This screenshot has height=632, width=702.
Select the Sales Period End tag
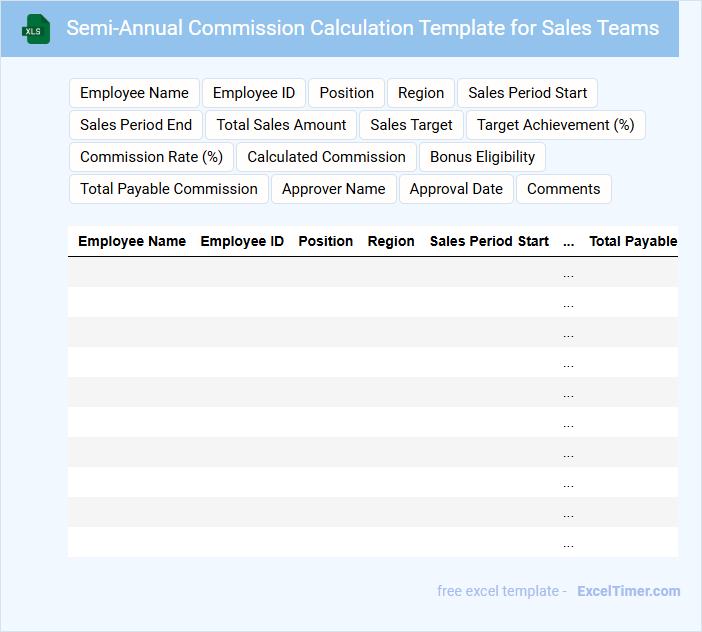(136, 125)
